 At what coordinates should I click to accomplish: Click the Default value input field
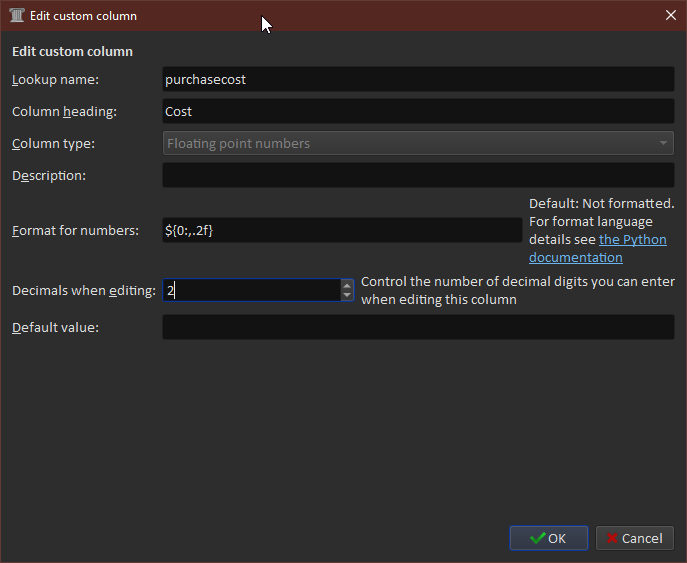(418, 327)
